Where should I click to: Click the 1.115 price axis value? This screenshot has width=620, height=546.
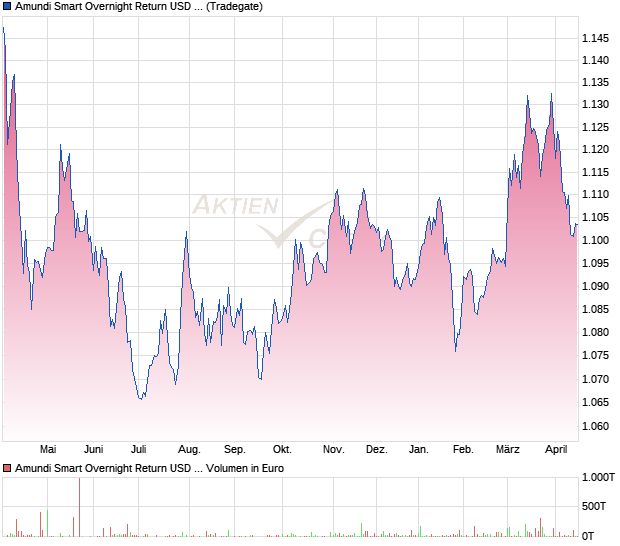(595, 172)
